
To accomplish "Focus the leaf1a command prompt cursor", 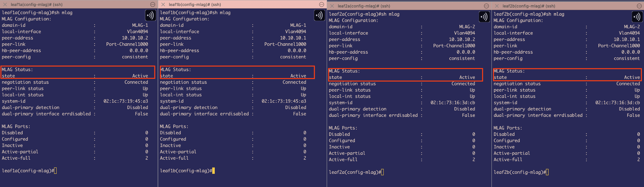I will (x=55, y=171).
